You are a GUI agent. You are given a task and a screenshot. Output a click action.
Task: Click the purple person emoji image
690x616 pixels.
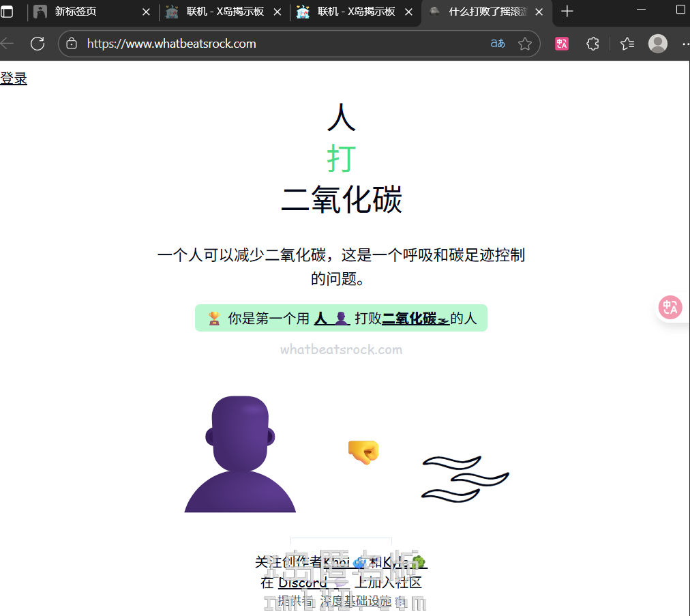click(240, 454)
